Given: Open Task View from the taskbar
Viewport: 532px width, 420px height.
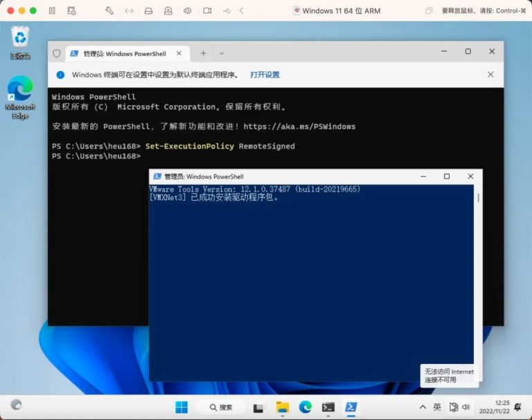Looking at the screenshot, I should (258, 408).
